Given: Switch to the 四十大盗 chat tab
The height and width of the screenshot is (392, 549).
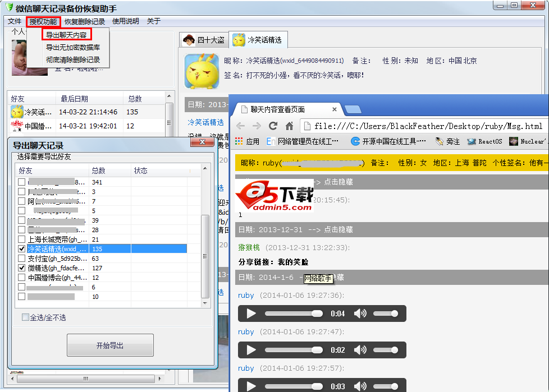Looking at the screenshot, I should coord(204,40).
